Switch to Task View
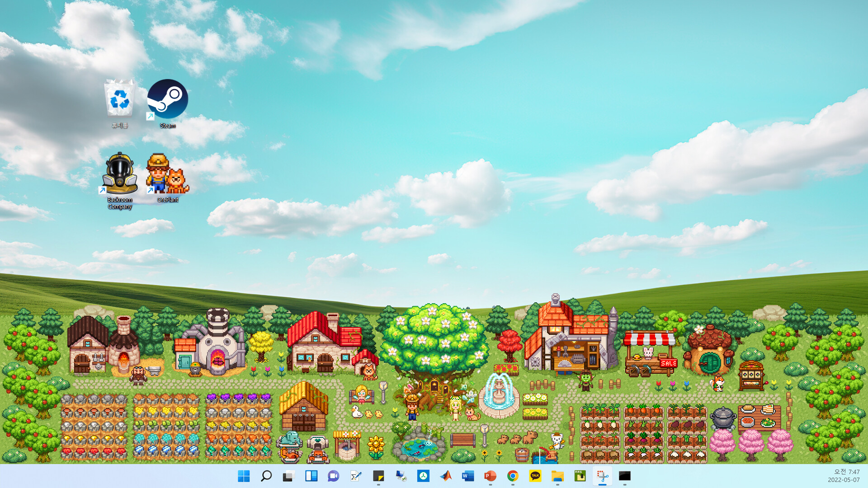 [288, 476]
